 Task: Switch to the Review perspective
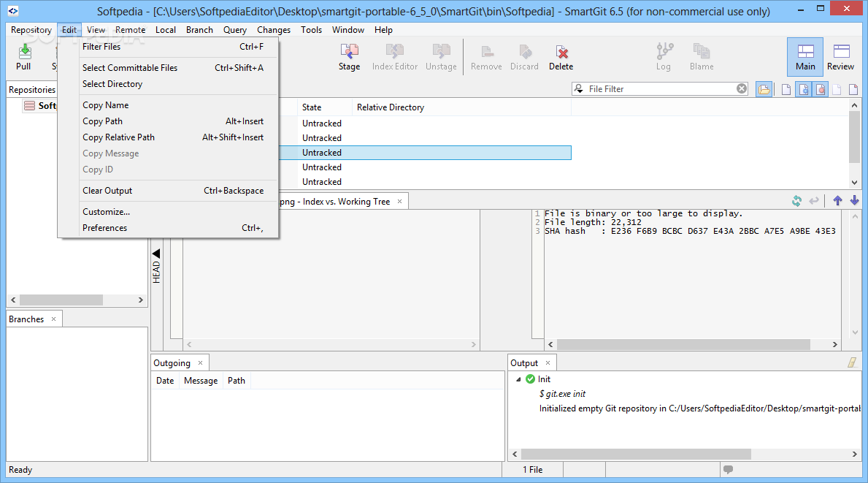841,57
